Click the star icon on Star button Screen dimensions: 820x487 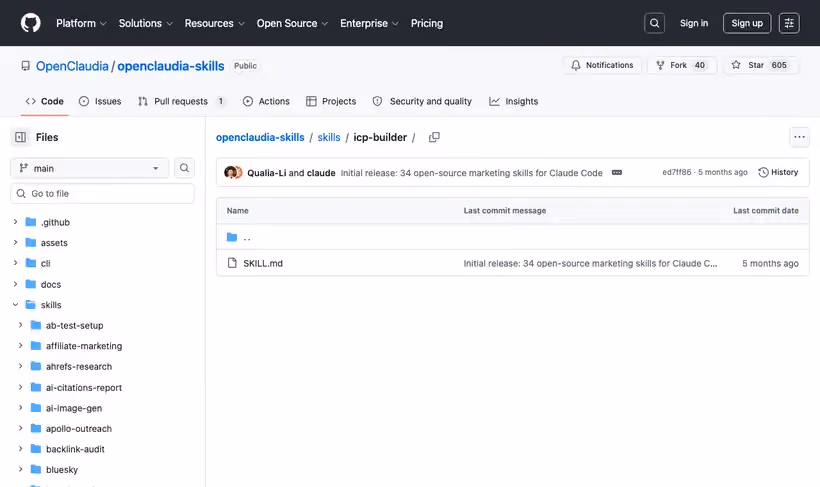(x=736, y=65)
